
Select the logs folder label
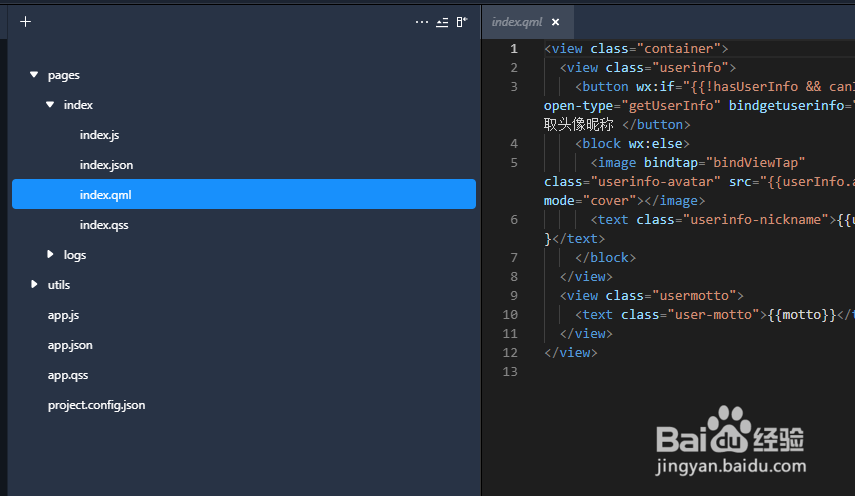coord(75,255)
